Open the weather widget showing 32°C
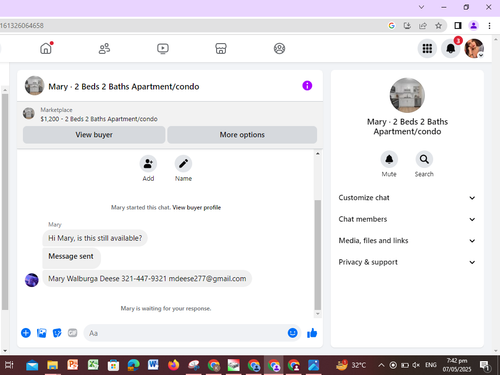The image size is (500, 375). click(351, 365)
